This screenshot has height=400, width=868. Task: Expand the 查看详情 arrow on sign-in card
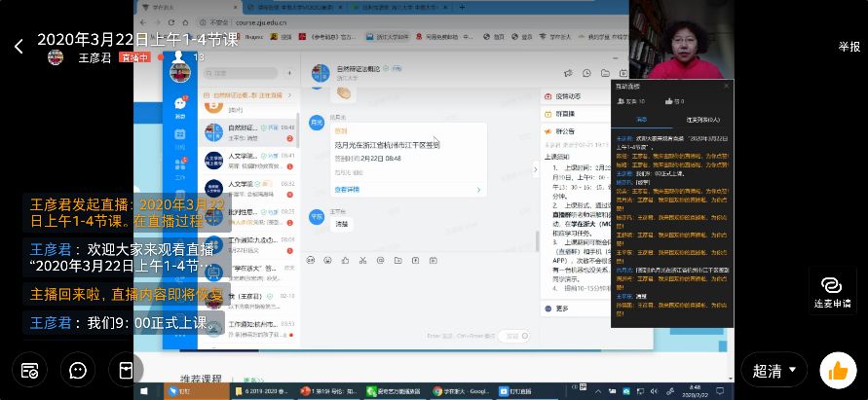click(x=479, y=190)
